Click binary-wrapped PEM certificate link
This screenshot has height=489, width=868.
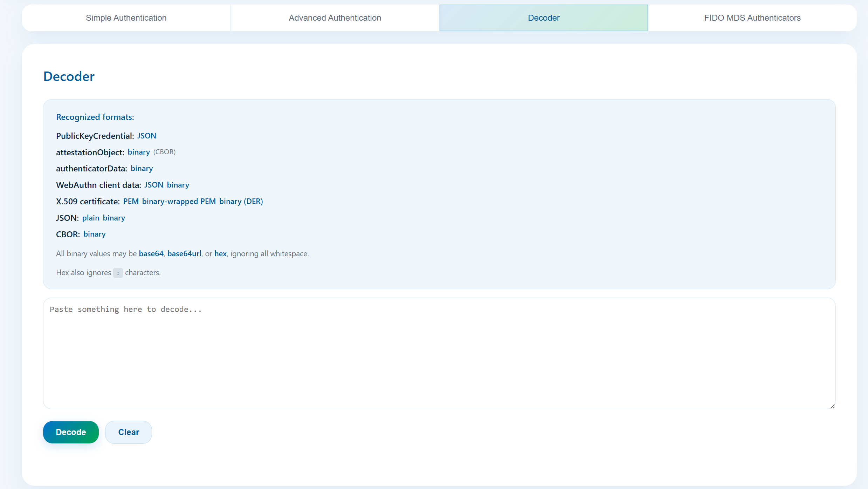click(x=179, y=202)
